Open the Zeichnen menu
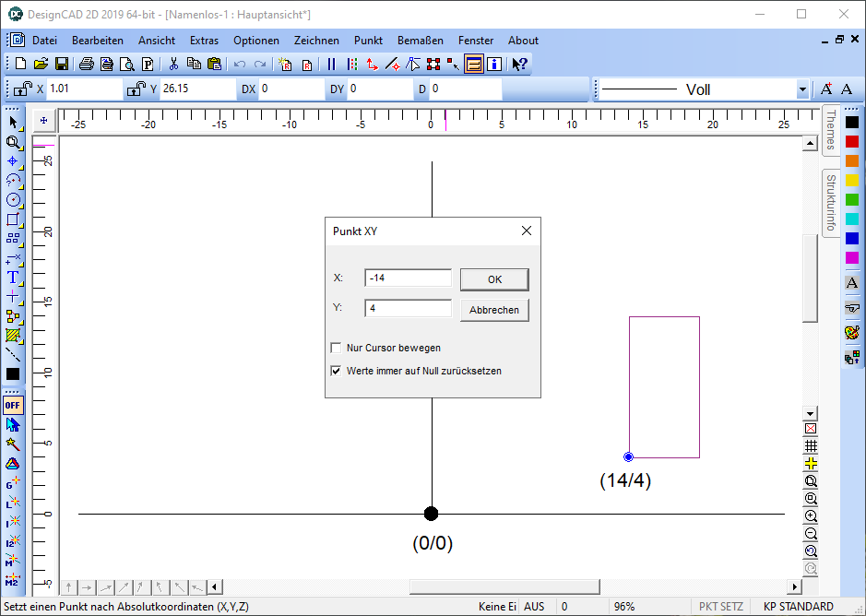 click(x=316, y=41)
